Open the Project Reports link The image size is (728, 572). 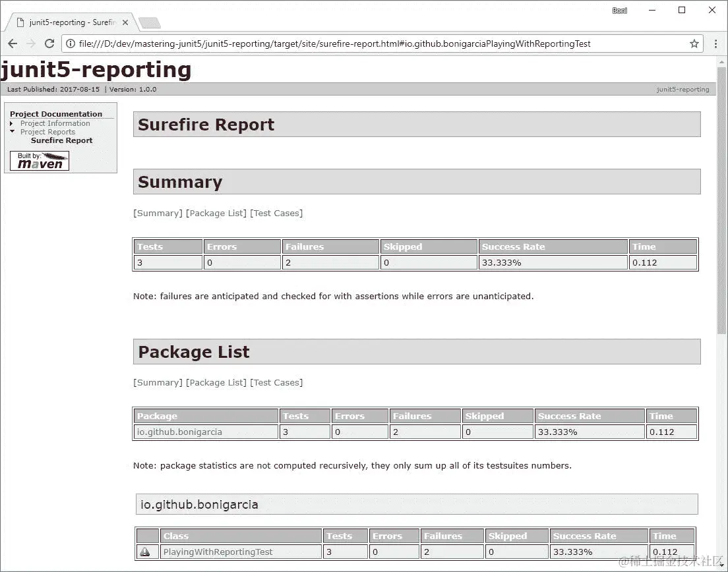[47, 132]
